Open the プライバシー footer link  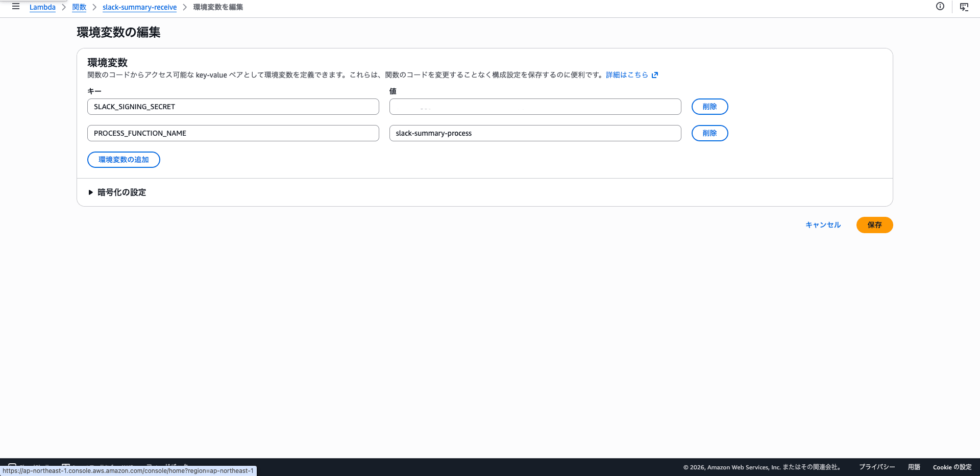(877, 467)
